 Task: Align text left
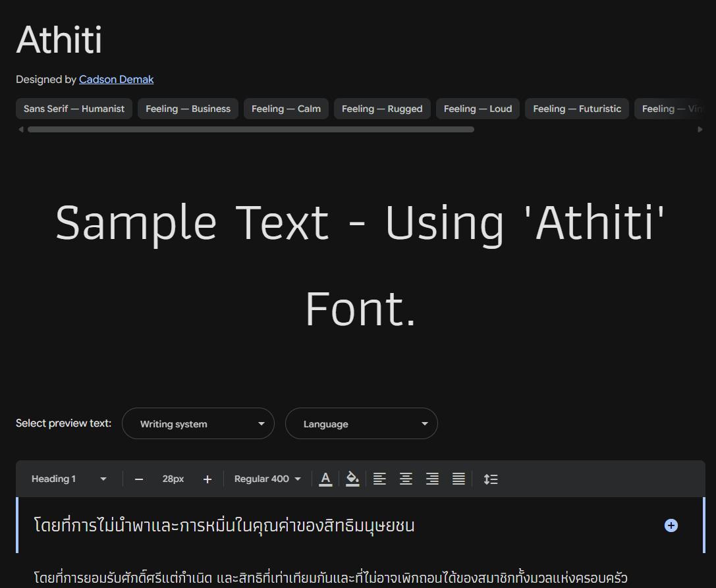pos(379,479)
